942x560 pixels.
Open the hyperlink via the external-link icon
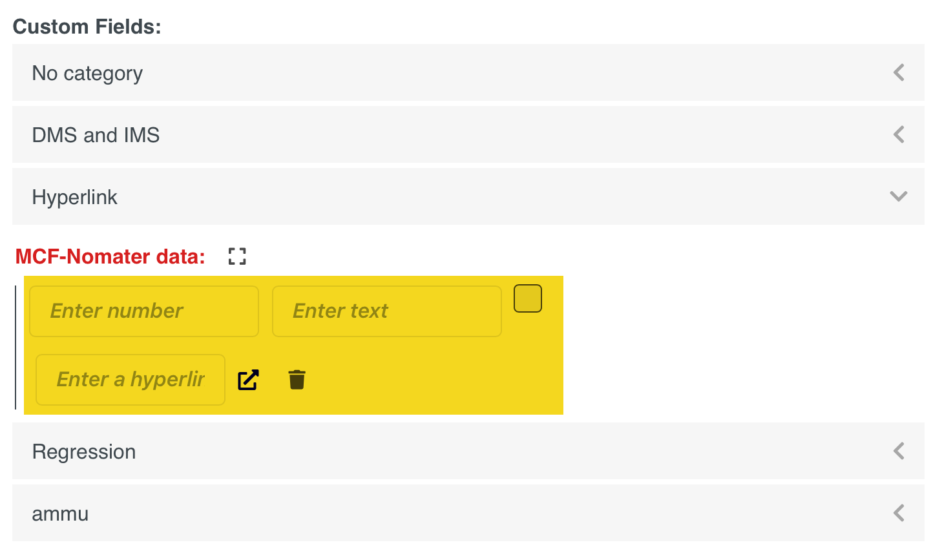pyautogui.click(x=248, y=380)
